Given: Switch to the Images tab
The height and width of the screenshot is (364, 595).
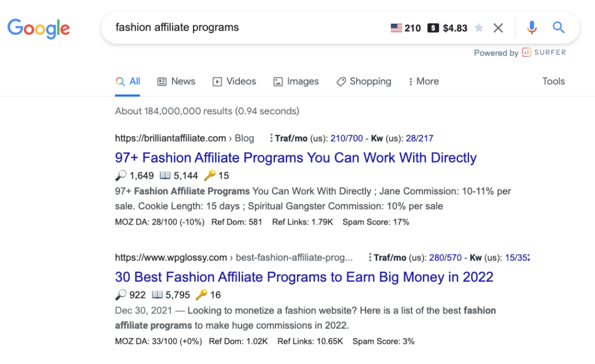Looking at the screenshot, I should (296, 81).
